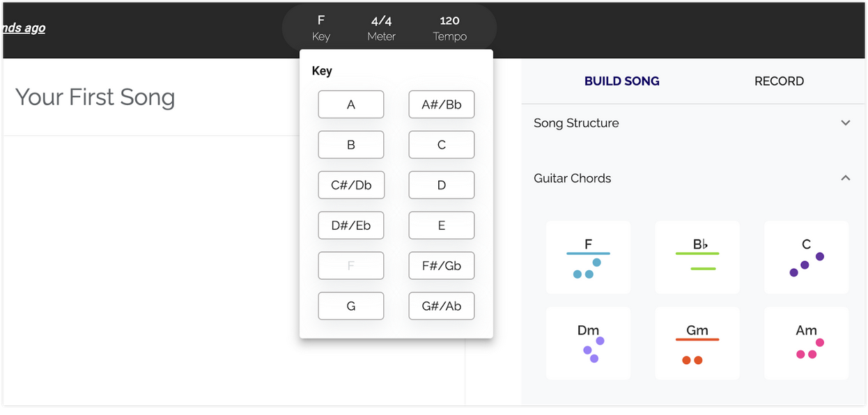The height and width of the screenshot is (415, 868).
Task: Click the 'Your First Song' title field
Action: (x=95, y=97)
